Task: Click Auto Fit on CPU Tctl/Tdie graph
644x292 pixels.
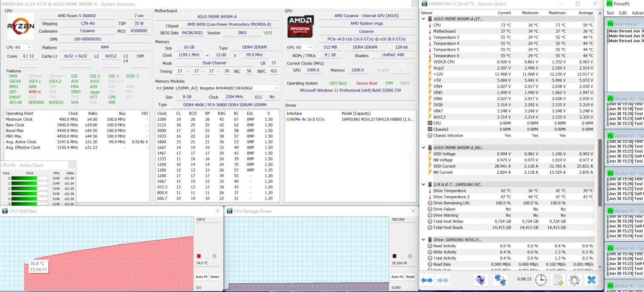Action: click(x=201, y=277)
